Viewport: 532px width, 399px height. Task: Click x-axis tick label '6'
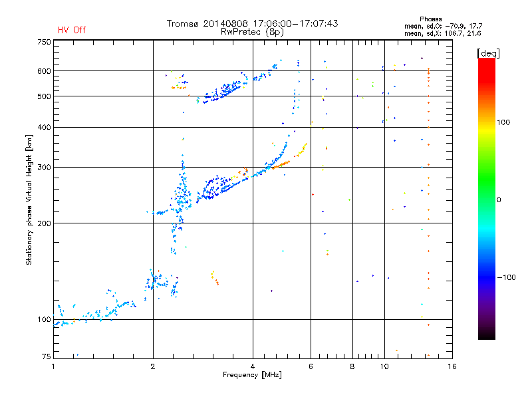(x=311, y=366)
